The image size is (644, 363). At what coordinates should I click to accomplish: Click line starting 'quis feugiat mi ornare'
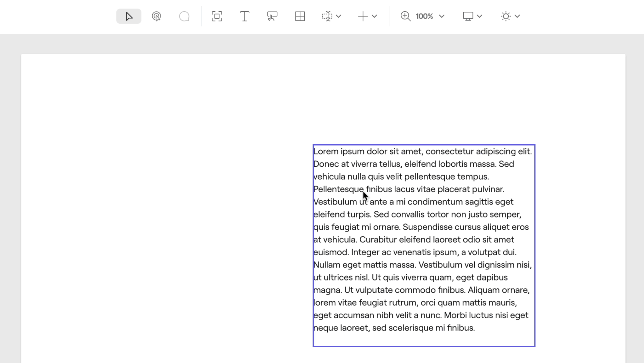point(421,227)
